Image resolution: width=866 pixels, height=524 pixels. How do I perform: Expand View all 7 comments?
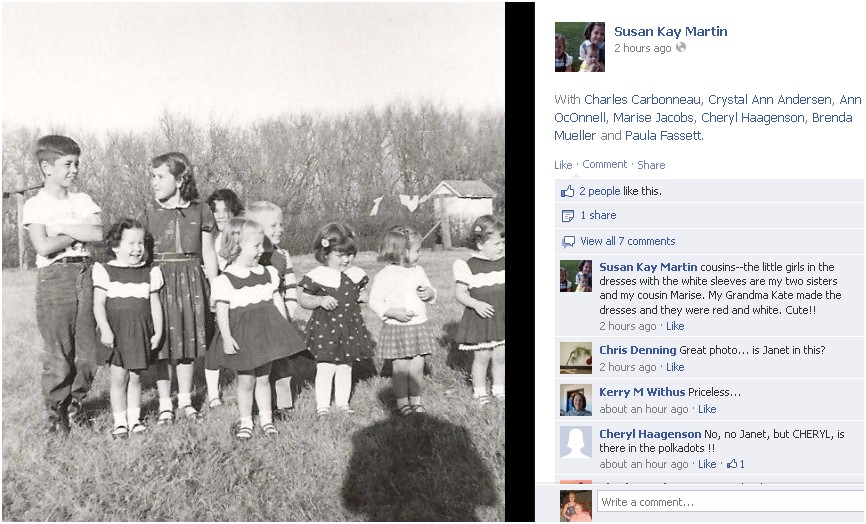(x=627, y=241)
